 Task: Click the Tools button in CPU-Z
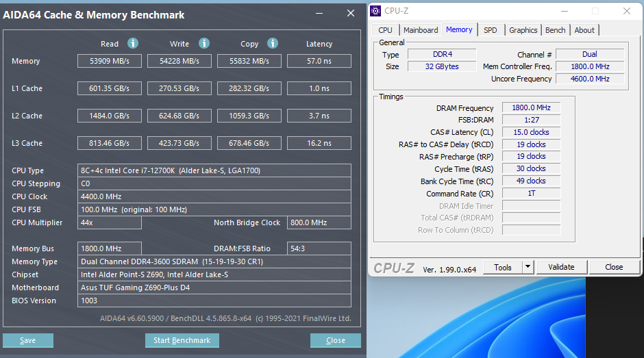pos(503,267)
